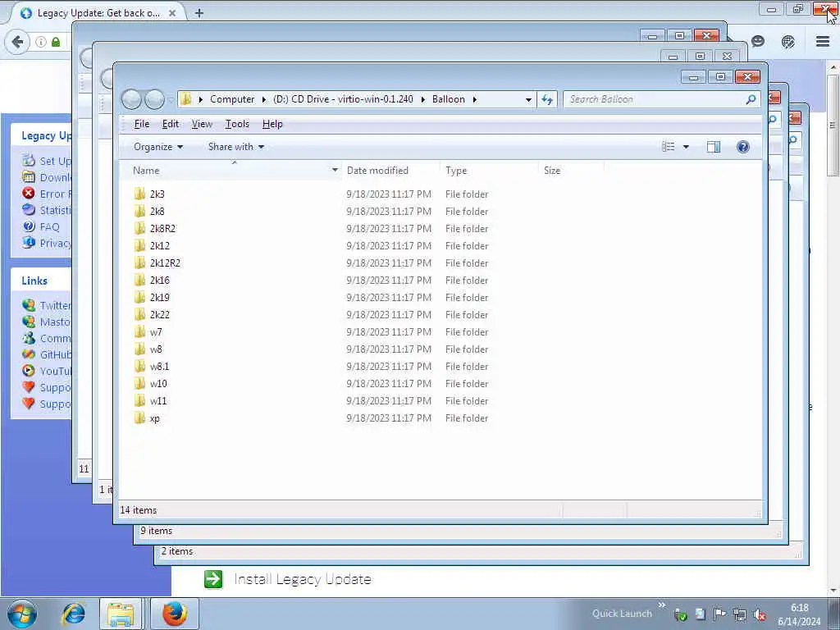The width and height of the screenshot is (840, 630).
Task: Sort by the Size column header
Action: [x=571, y=171]
